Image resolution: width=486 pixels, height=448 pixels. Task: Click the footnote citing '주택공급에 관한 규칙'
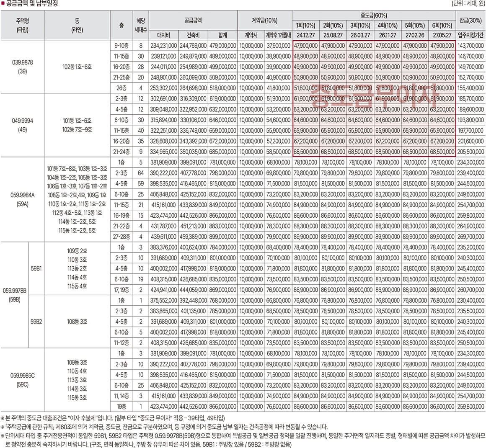point(164,427)
